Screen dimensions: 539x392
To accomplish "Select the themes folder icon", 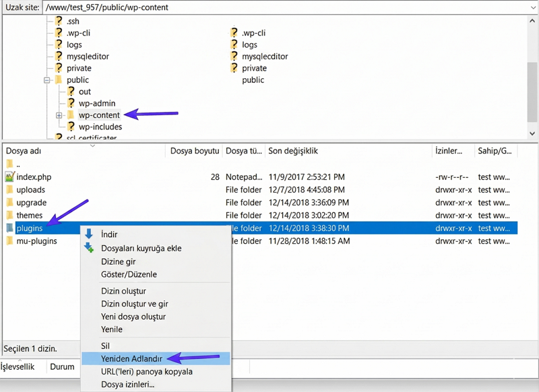I will [x=9, y=216].
